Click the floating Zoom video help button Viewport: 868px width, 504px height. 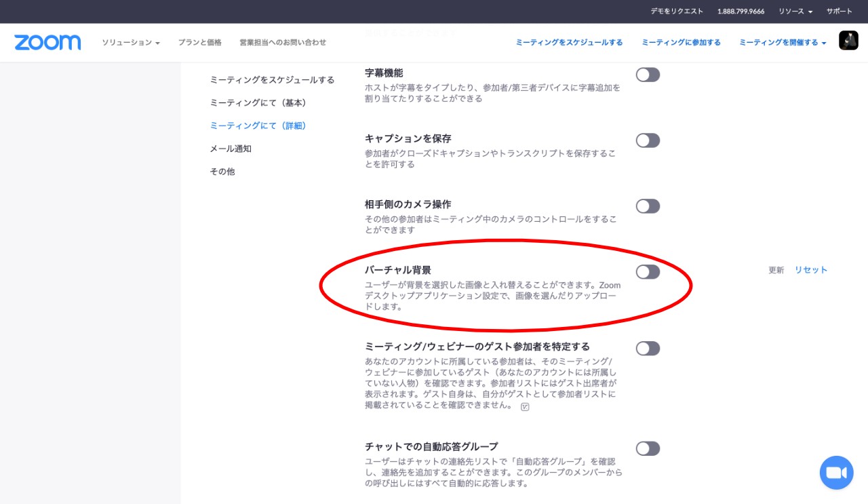tap(836, 473)
